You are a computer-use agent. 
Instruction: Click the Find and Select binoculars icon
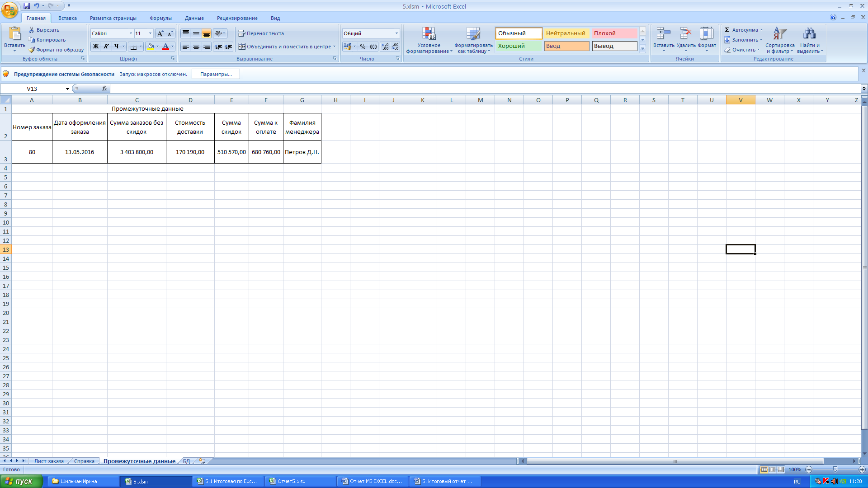click(809, 34)
